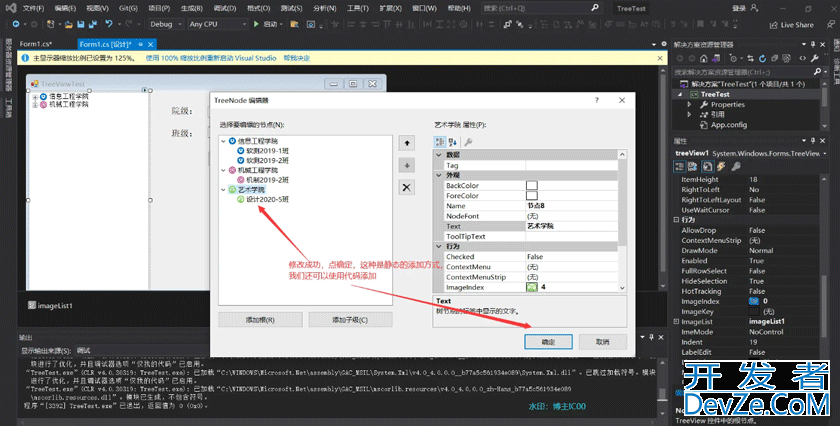This screenshot has width=840, height=426.
Task: Click the magnifier in the title search box
Action: point(595,8)
